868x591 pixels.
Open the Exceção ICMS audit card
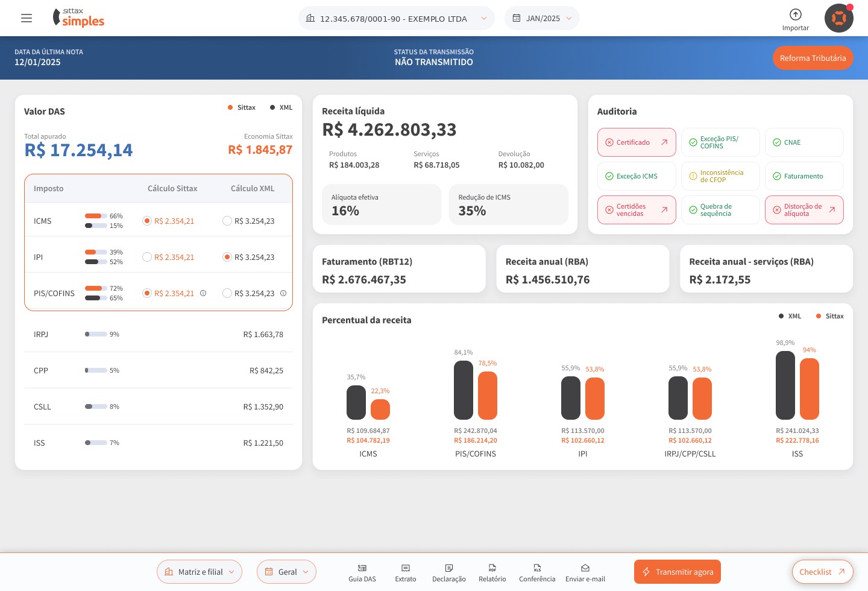pos(637,176)
